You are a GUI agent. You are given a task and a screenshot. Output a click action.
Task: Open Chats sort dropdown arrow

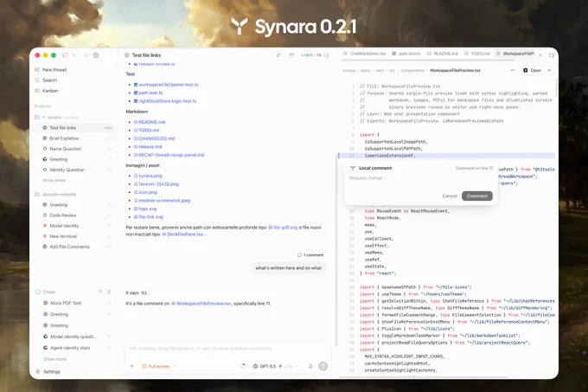[x=99, y=292]
